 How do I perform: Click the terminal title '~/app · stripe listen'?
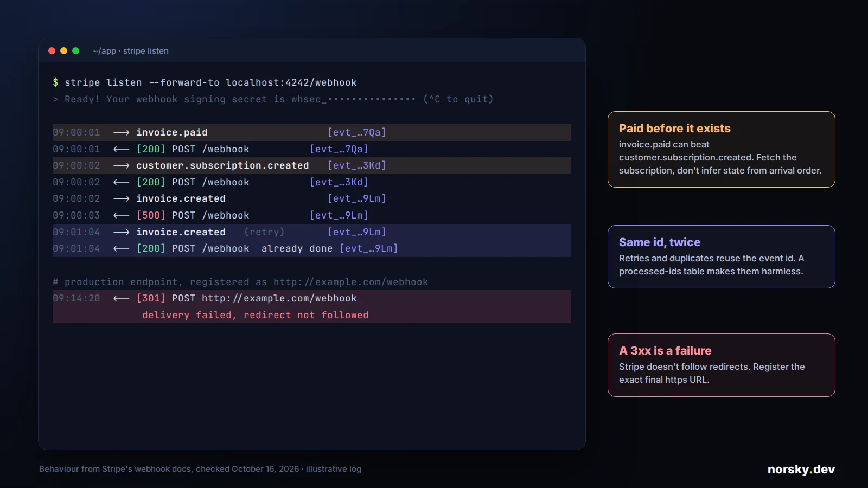(x=131, y=51)
